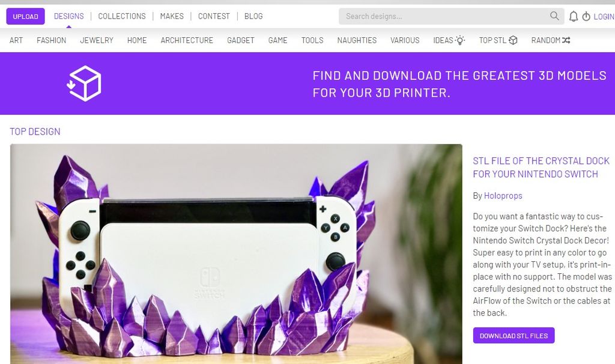The width and height of the screenshot is (615, 364).
Task: Click the 3D box download logo
Action: pyautogui.click(x=84, y=83)
